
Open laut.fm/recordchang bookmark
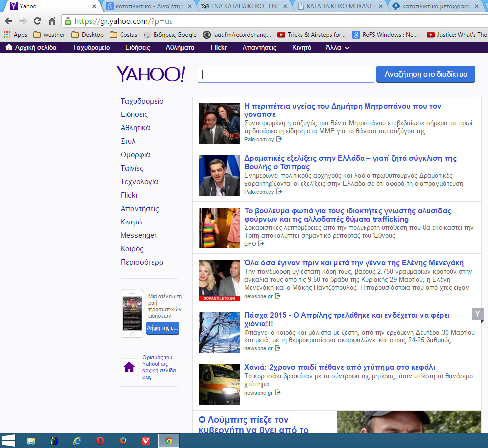coord(237,34)
